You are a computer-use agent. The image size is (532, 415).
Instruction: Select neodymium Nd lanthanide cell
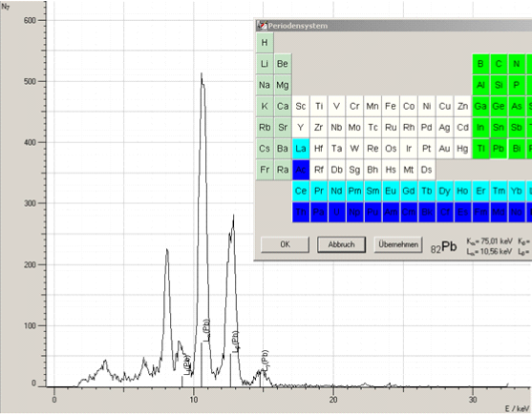(336, 191)
